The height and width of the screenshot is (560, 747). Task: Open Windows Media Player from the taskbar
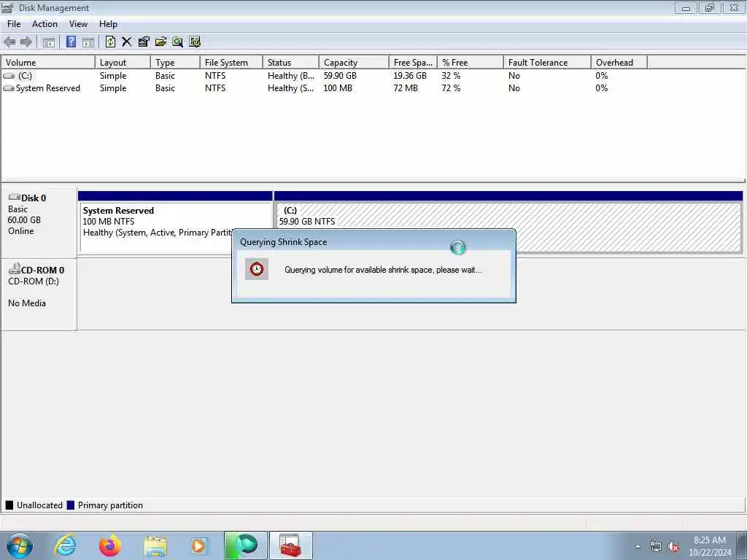click(198, 545)
